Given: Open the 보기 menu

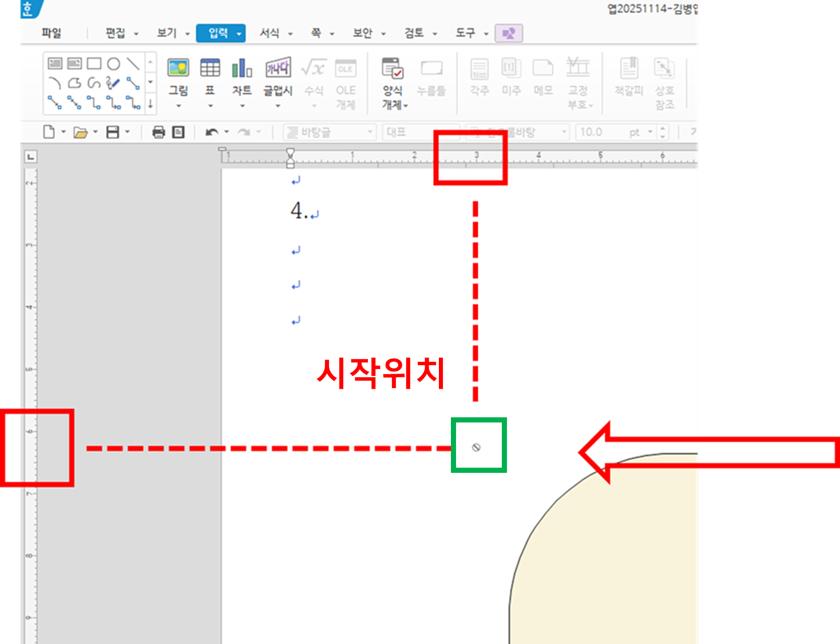Looking at the screenshot, I should click(x=173, y=33).
